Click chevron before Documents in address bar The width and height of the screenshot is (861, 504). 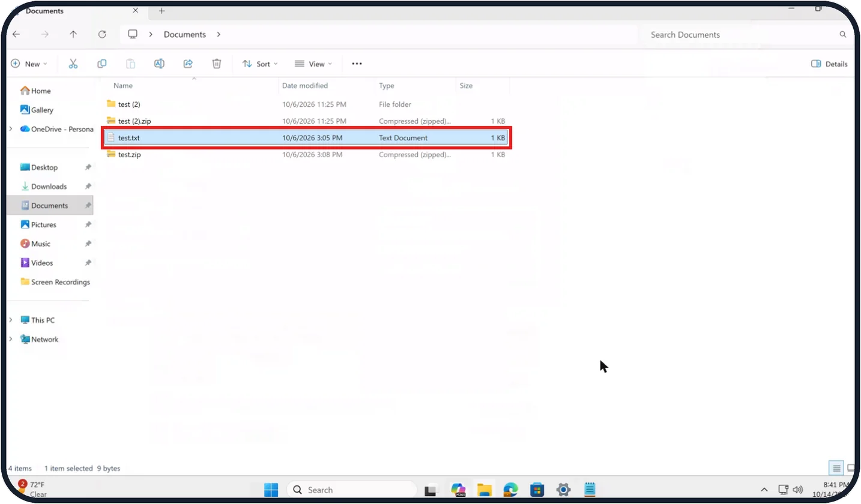(x=151, y=34)
